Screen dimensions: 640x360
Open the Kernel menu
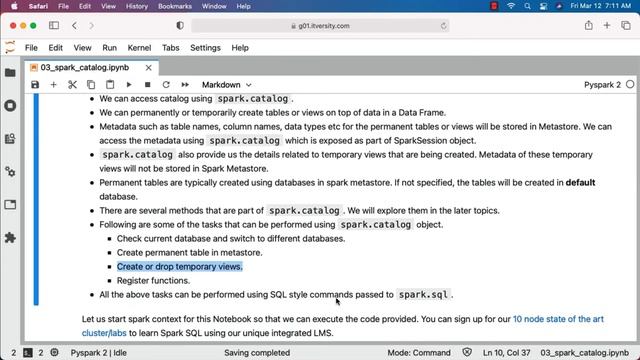pyautogui.click(x=139, y=48)
